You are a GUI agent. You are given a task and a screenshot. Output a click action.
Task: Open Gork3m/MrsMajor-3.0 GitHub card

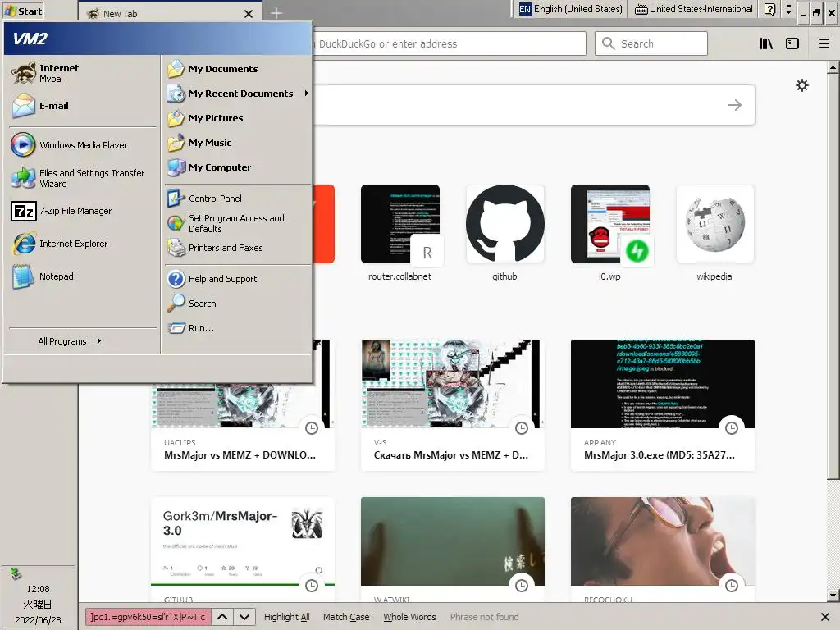(243, 550)
